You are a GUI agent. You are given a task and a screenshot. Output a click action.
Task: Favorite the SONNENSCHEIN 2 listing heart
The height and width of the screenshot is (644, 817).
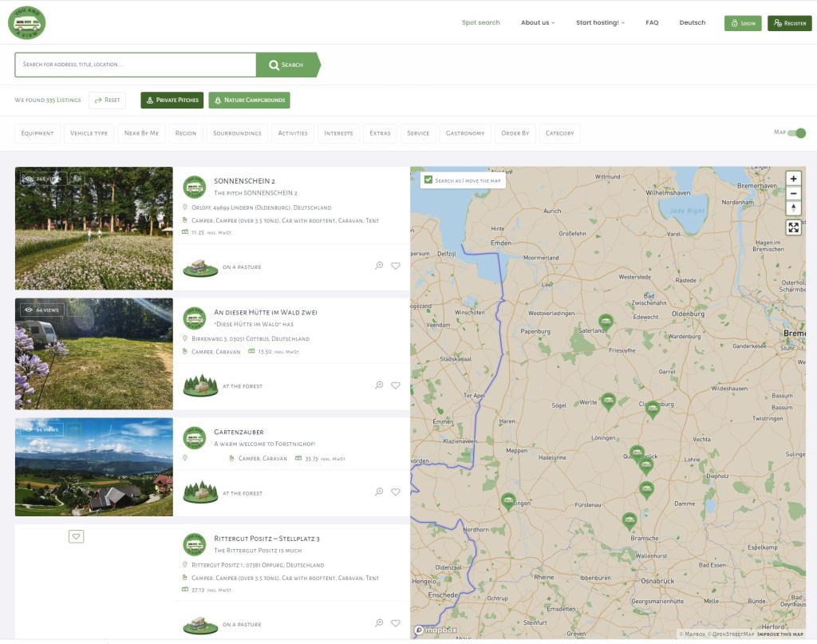396,266
